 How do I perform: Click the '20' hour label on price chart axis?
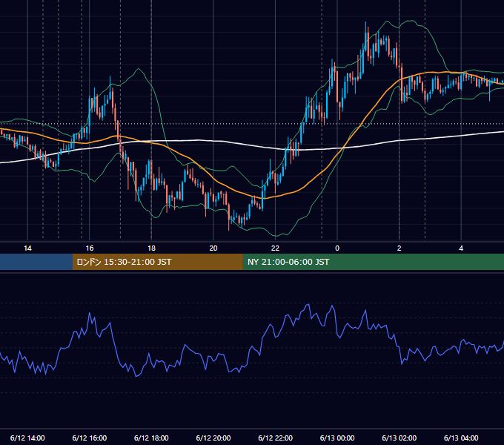(x=213, y=248)
